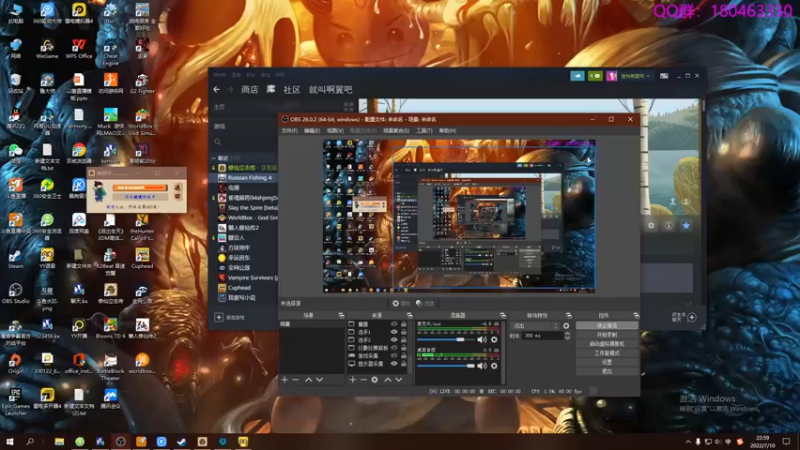Screen dimensions: 800x450
Task: Switch to Steam 商店 tab
Action: 249,89
